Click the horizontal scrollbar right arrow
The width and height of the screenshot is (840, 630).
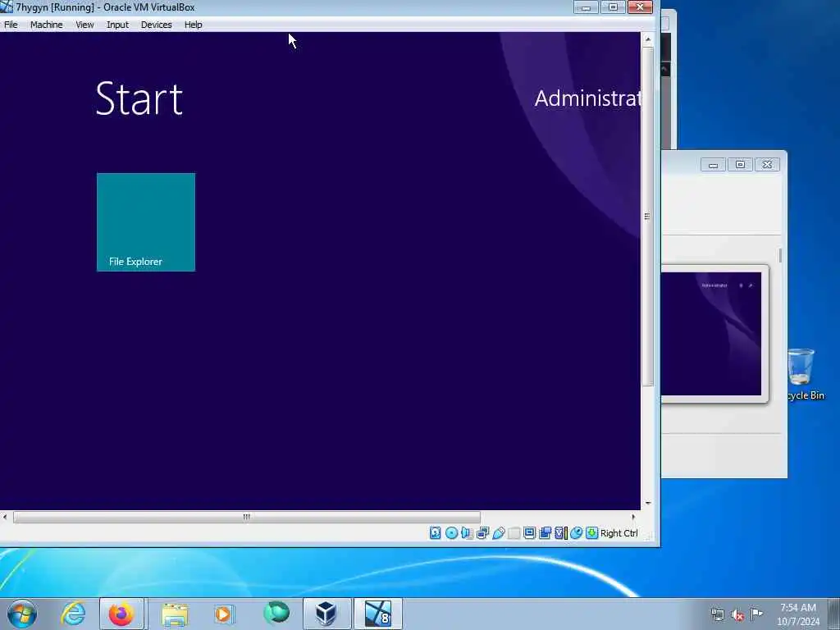click(633, 517)
